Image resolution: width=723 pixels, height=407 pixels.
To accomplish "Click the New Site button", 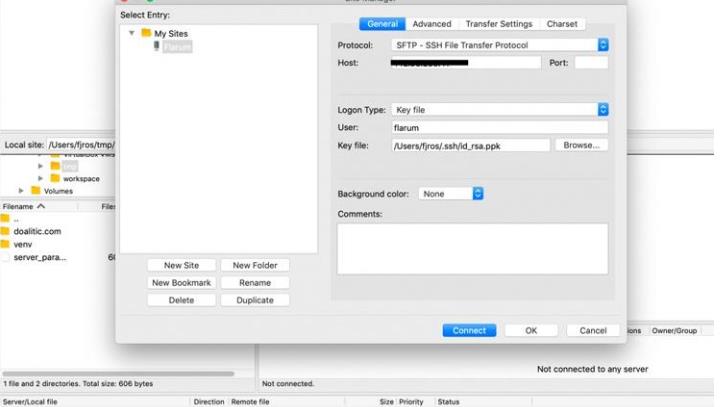I will point(181,265).
